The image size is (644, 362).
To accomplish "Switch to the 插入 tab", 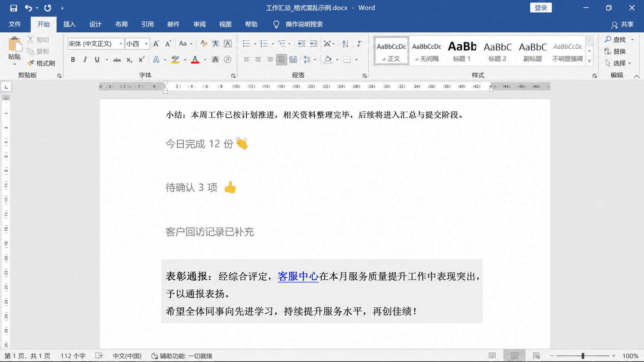I will pos(69,24).
